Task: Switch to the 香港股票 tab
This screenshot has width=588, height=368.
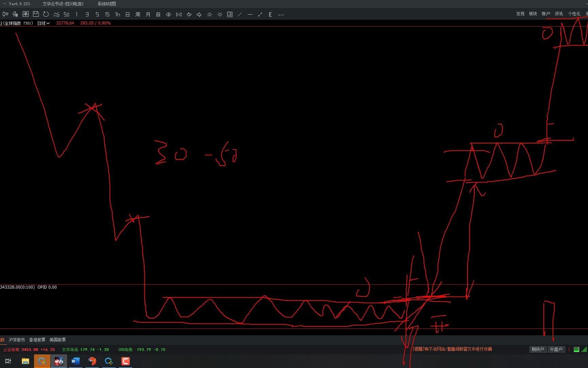Action: click(x=37, y=340)
